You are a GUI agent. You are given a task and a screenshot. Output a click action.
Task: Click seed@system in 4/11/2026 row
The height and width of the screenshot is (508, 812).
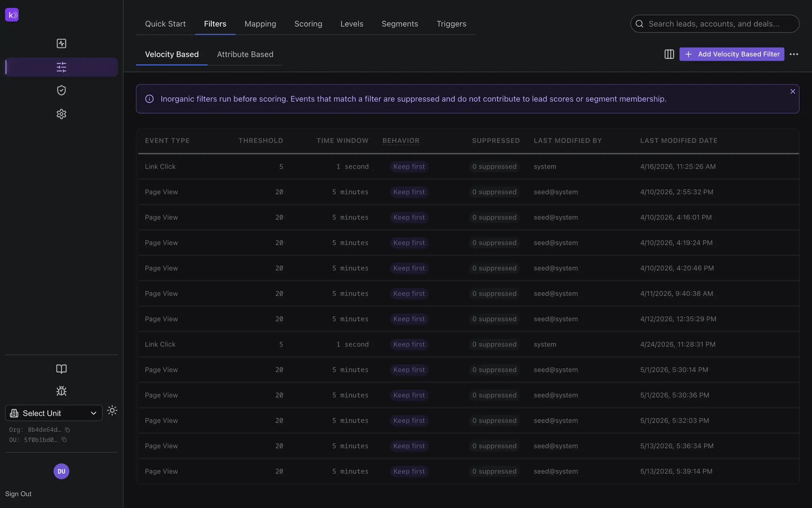tap(556, 293)
